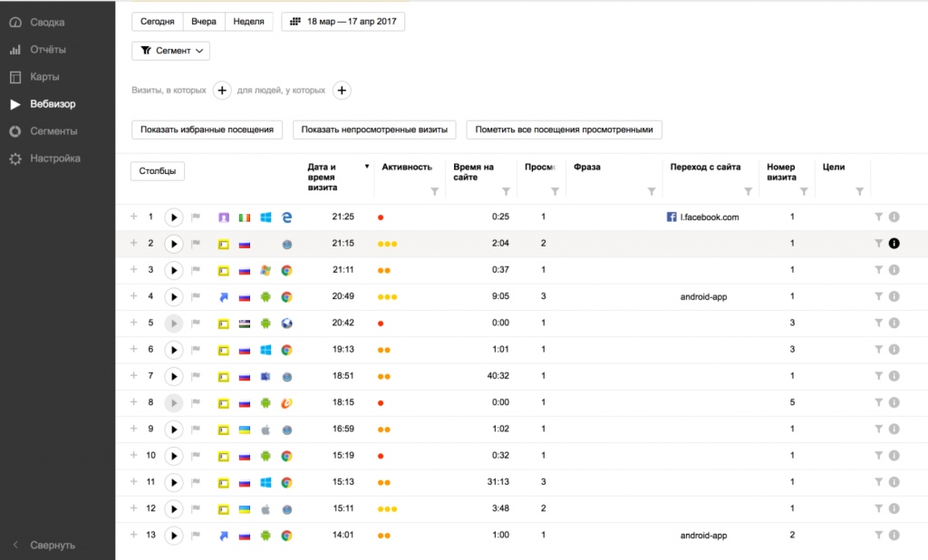Click the filter icon under Активность column

pyautogui.click(x=434, y=191)
